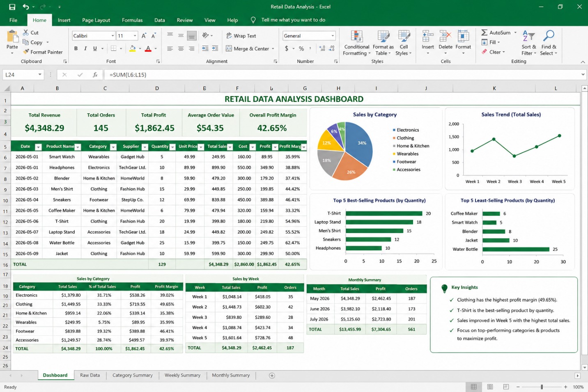Click the Clear button in Editing
Image resolution: width=588 pixels, height=392 pixels.
(x=493, y=52)
